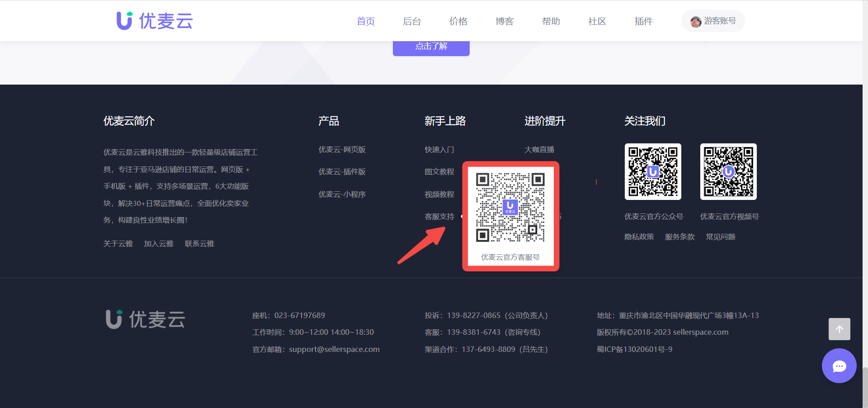868x408 pixels.
Task: Click the 点击了解 button
Action: pos(431,47)
